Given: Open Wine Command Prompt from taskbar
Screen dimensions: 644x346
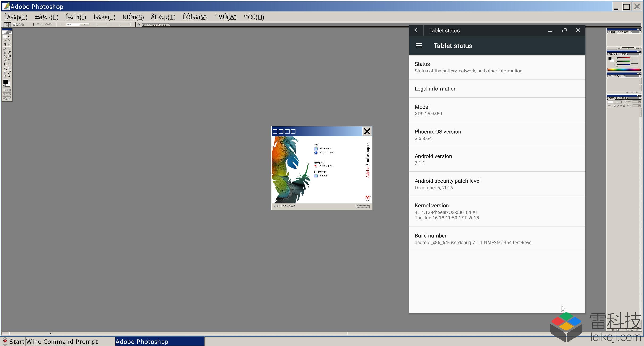Looking at the screenshot, I should (62, 342).
